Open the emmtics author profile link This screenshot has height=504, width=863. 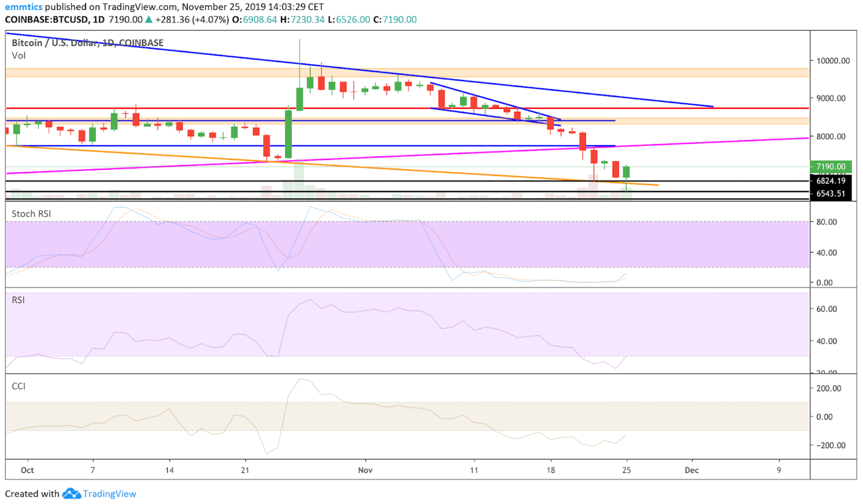[23, 7]
